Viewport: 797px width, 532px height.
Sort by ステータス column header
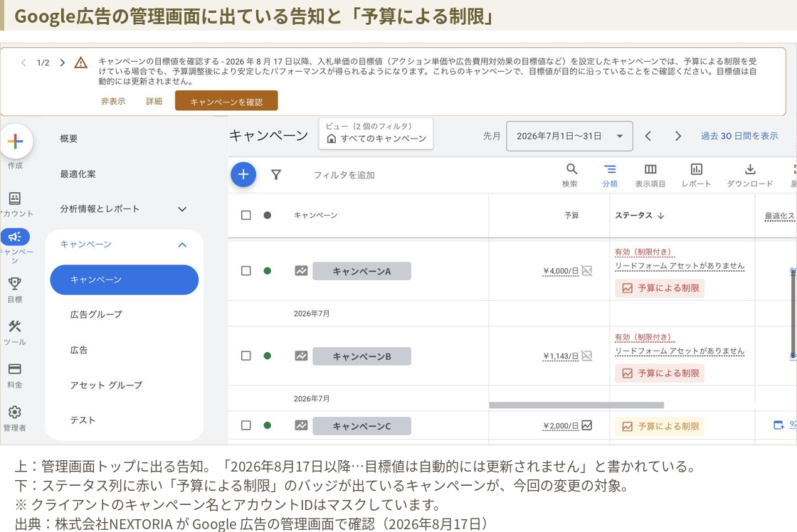click(x=640, y=216)
